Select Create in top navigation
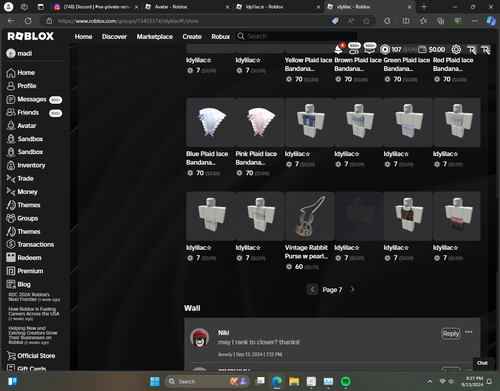The image size is (500, 391). [x=192, y=36]
